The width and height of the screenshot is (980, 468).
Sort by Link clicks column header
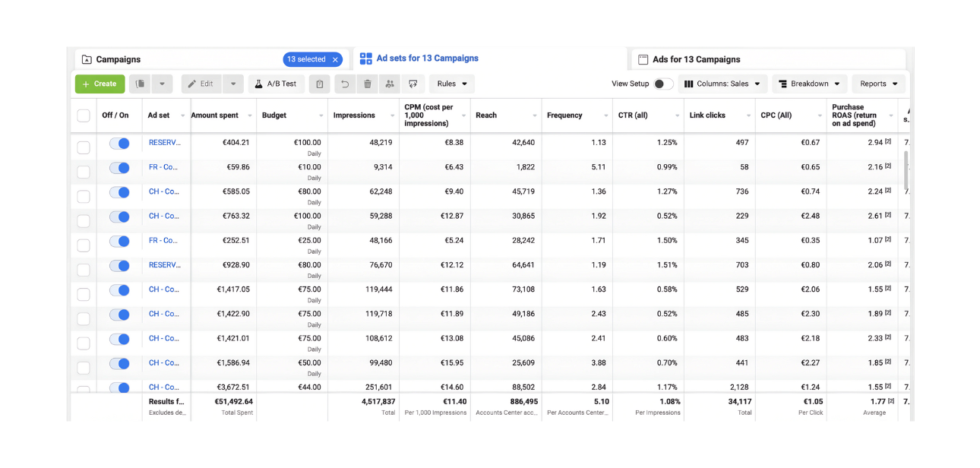707,115
